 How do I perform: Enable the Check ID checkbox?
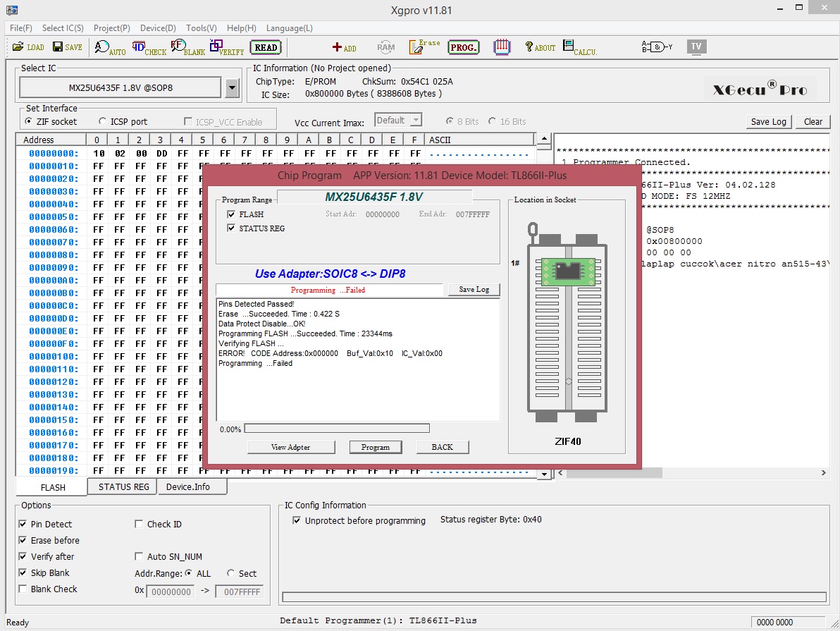point(139,524)
